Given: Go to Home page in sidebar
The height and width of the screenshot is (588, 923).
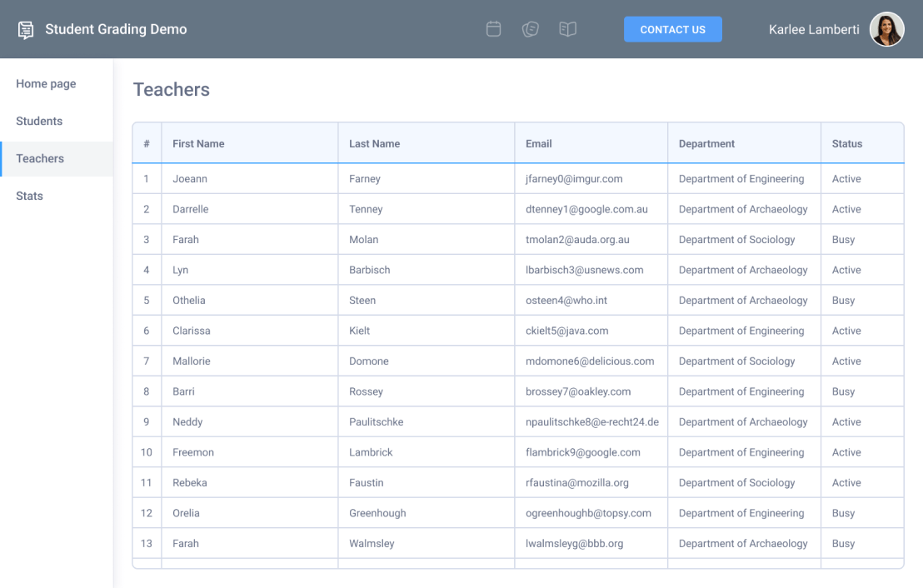Looking at the screenshot, I should pyautogui.click(x=46, y=84).
